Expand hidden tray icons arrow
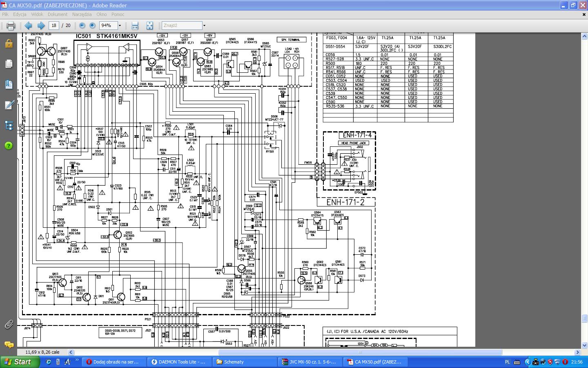Viewport: 588px width, 368px height. pos(528,362)
